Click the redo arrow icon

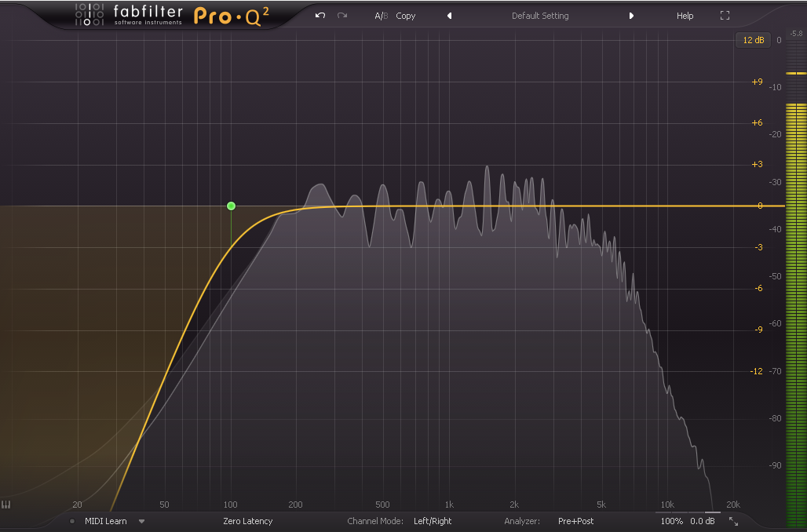[342, 16]
